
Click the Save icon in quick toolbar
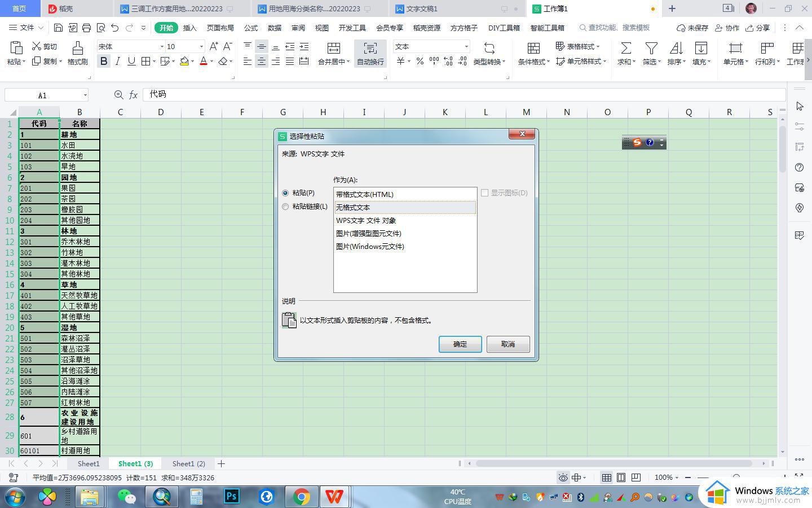[58, 28]
